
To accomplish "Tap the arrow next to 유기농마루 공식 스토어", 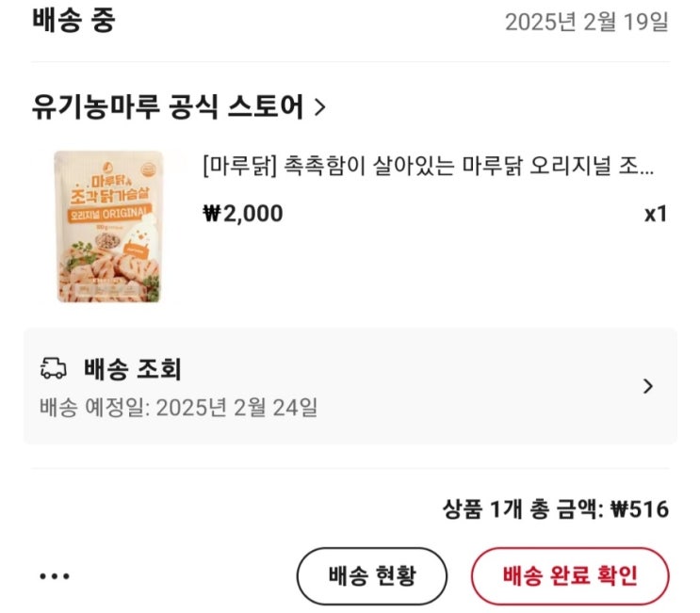I will [319, 108].
